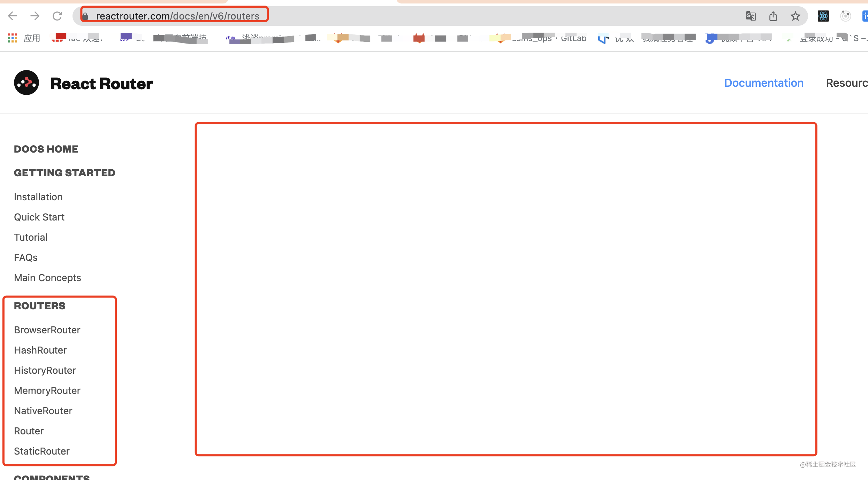Click the lock icon in the address bar
Screen dimensions: 868x480
click(85, 16)
